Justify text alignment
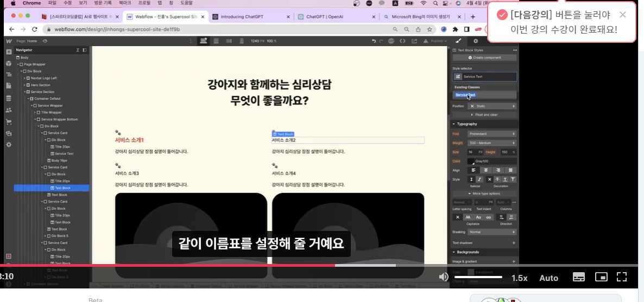The width and height of the screenshot is (644, 302). [510, 170]
